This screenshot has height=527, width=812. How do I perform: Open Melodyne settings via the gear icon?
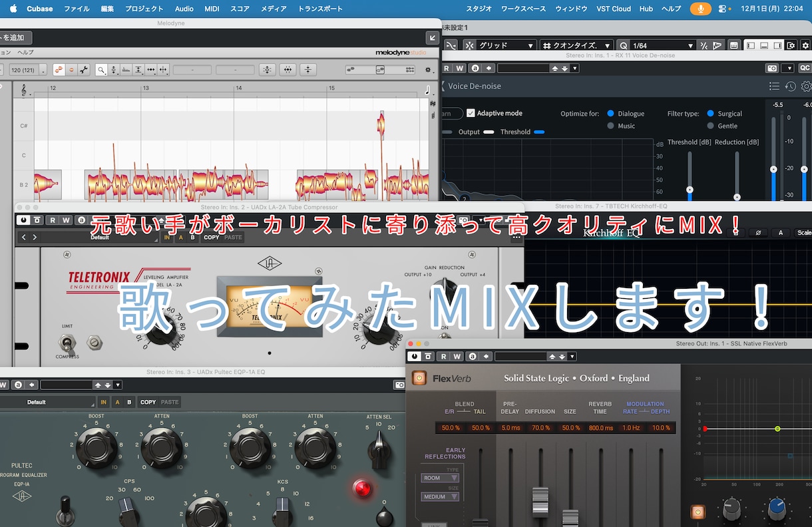coord(428,70)
